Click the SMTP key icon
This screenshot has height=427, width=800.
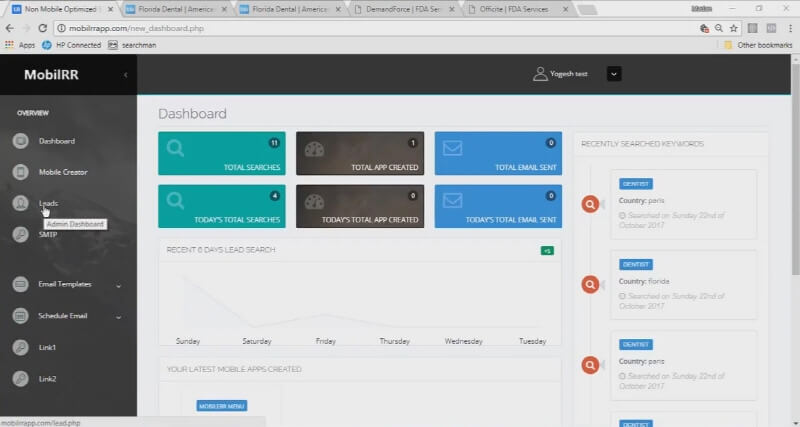pyautogui.click(x=20, y=234)
